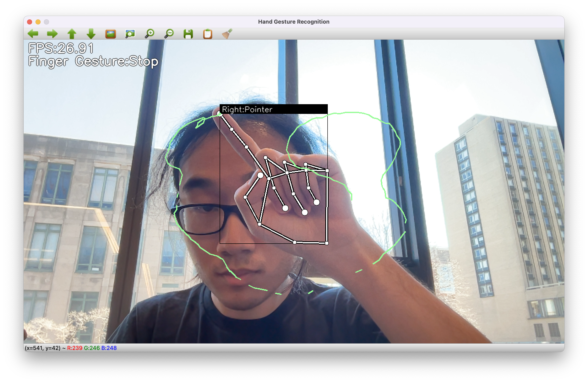Viewport: 588px width, 383px height.
Task: Click the Hand Gesture Recognition window title
Action: point(294,22)
